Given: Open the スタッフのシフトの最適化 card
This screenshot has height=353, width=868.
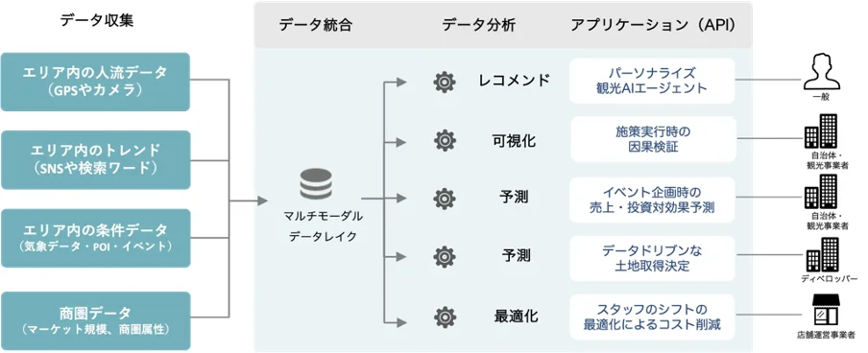Looking at the screenshot, I should pyautogui.click(x=652, y=317).
